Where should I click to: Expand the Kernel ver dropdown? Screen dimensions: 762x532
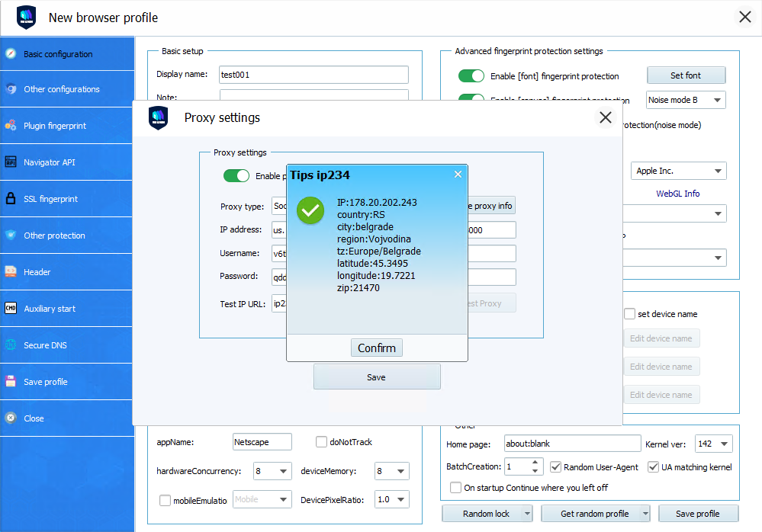[714, 444]
